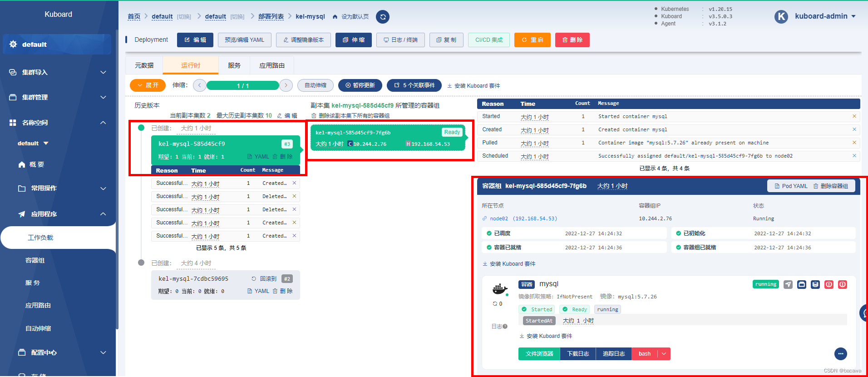Open the round ellipsis more-options button
Image resolution: width=868 pixels, height=377 pixels.
pyautogui.click(x=841, y=354)
